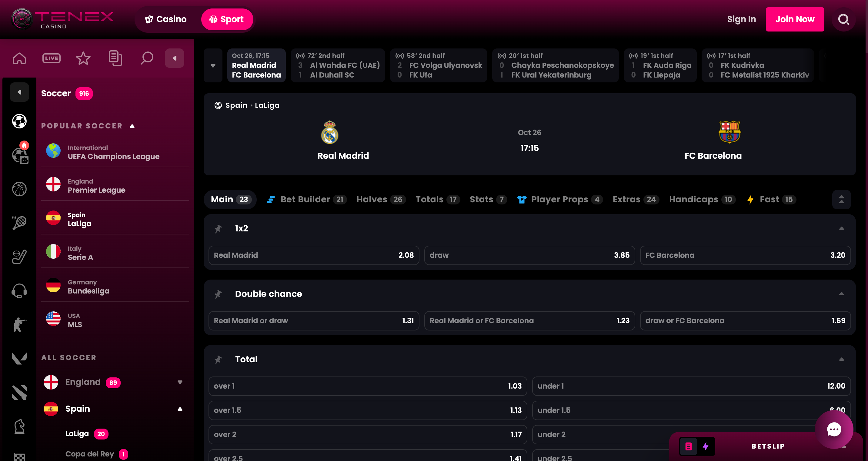Bet on FC Barcelona at 3.20
The image size is (868, 461).
click(745, 255)
